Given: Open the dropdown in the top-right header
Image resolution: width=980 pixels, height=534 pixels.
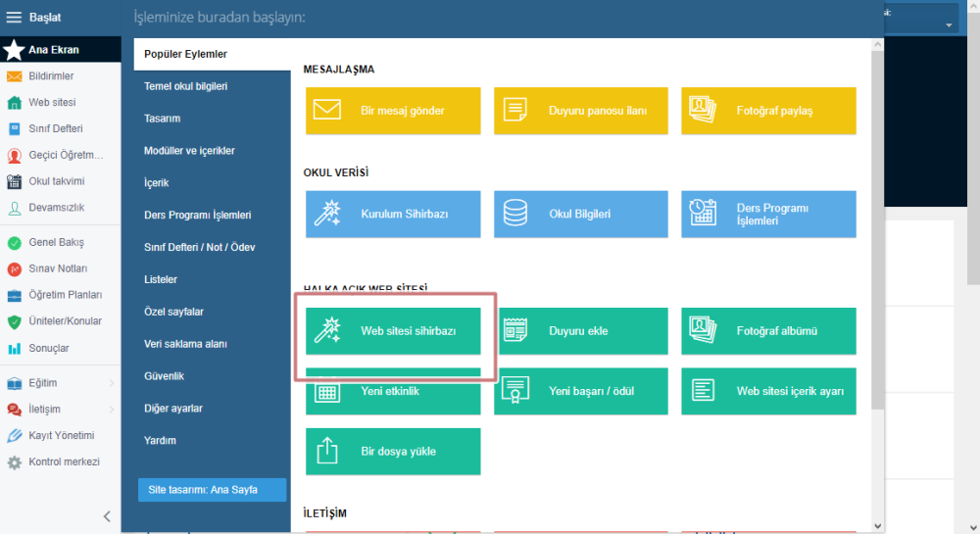Looking at the screenshot, I should pos(948,25).
